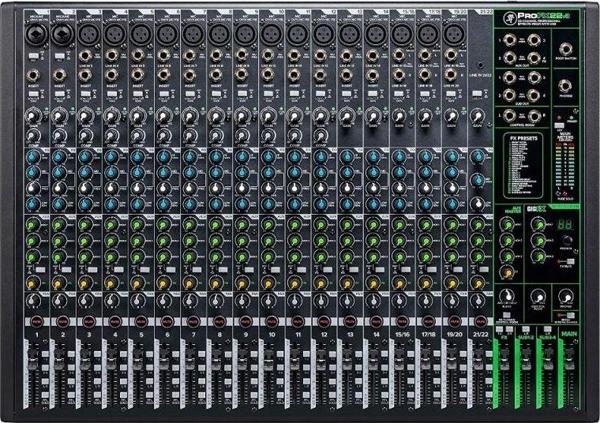
Task: Click the channel 5 low EQ blue knob
Action: [138, 204]
